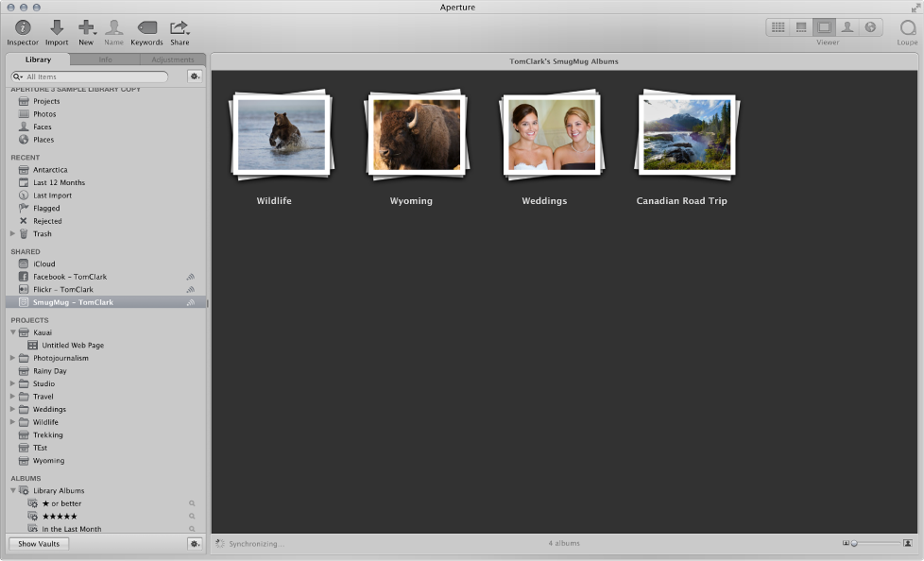Switch to the Adjustments tab
The height and width of the screenshot is (561, 924).
click(x=174, y=59)
